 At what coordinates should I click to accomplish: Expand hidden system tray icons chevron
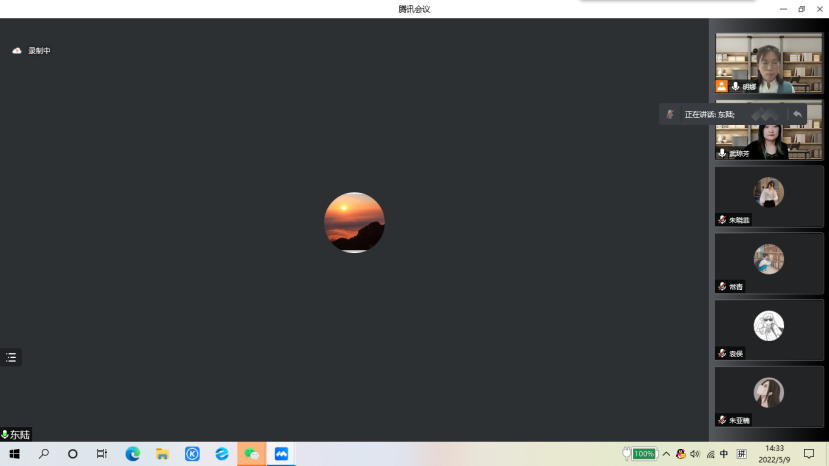[666, 454]
